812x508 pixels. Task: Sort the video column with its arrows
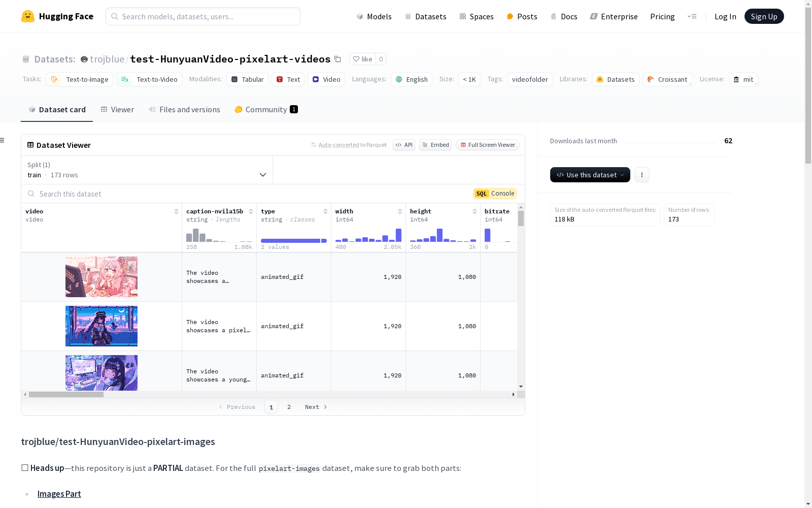(176, 211)
